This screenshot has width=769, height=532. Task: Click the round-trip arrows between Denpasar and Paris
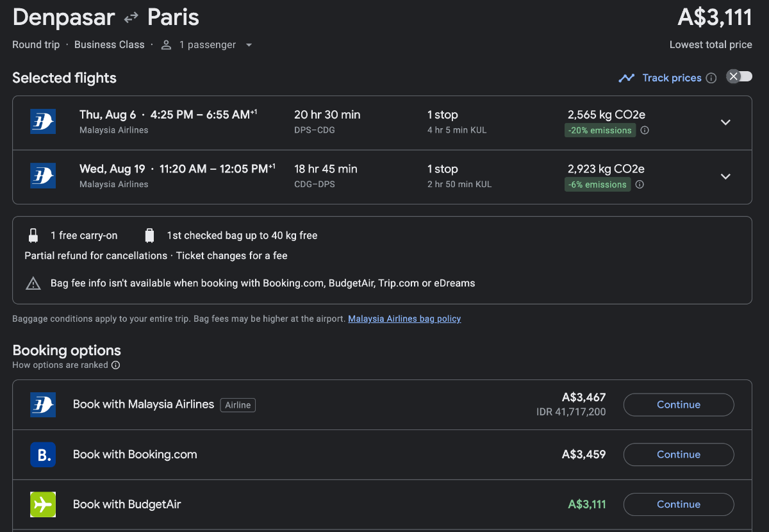pyautogui.click(x=131, y=18)
